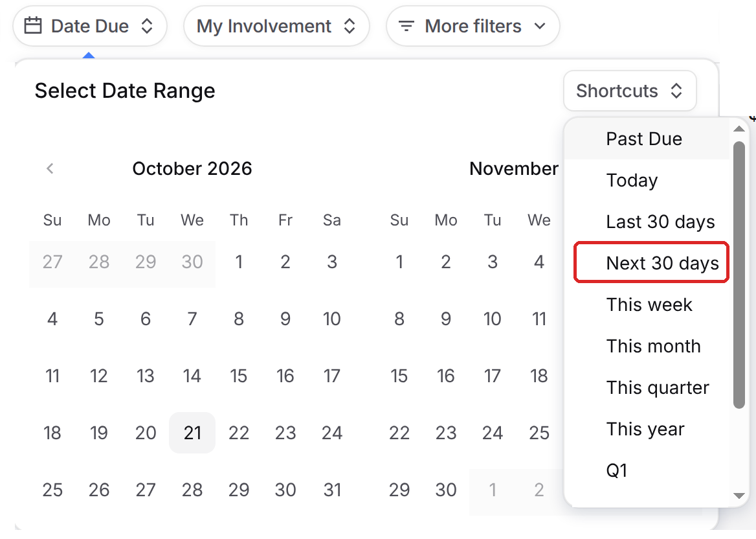Choose Last 30 days shortcut
This screenshot has height=539, width=756.
point(647,222)
